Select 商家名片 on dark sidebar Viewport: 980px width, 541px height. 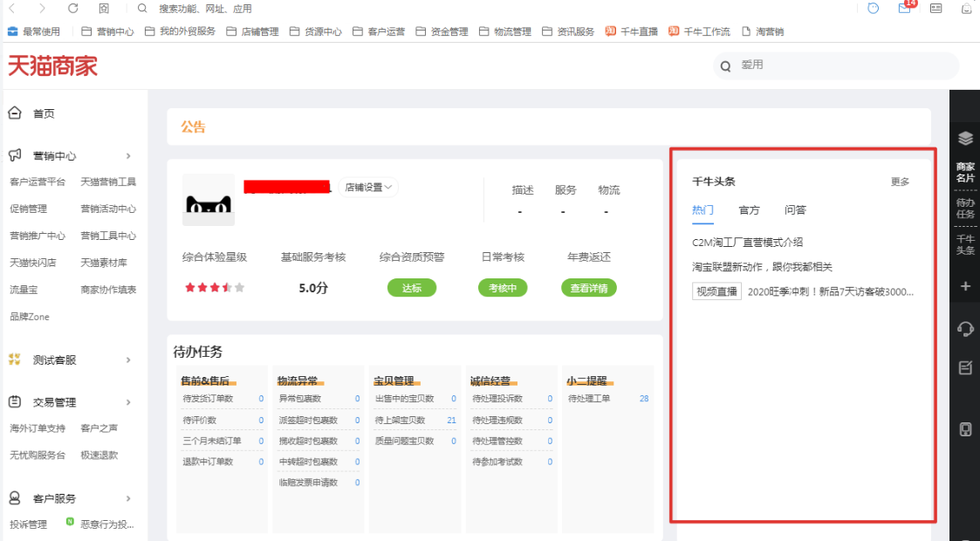(x=965, y=173)
